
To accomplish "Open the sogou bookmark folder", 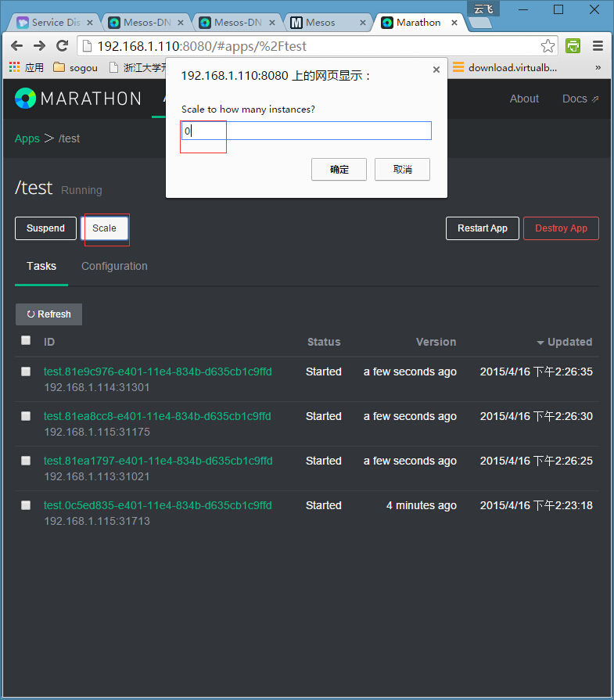I will click(75, 67).
